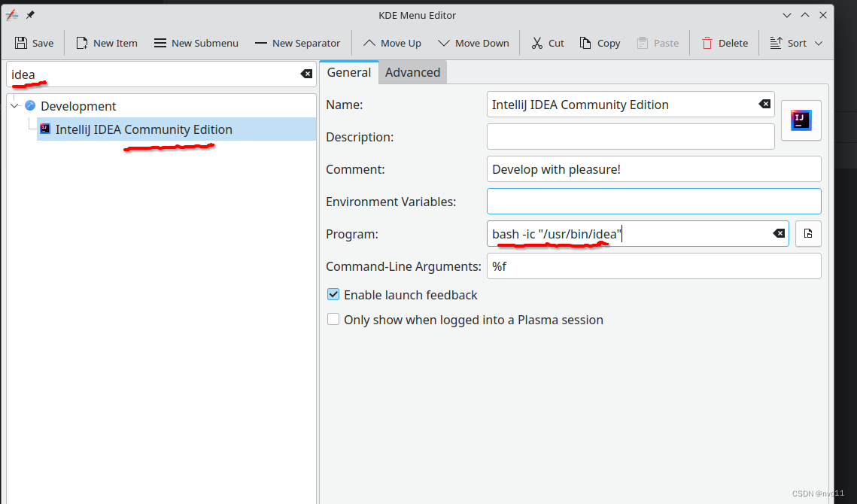Close the KDE Menu Editor window

click(x=823, y=15)
